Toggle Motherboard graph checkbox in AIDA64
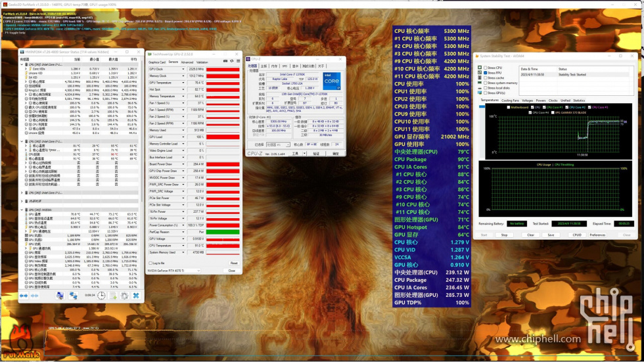644x362 pixels. (x=509, y=107)
